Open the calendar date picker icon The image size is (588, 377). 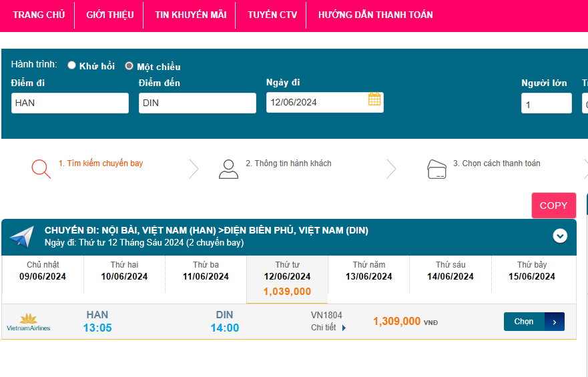tap(374, 99)
